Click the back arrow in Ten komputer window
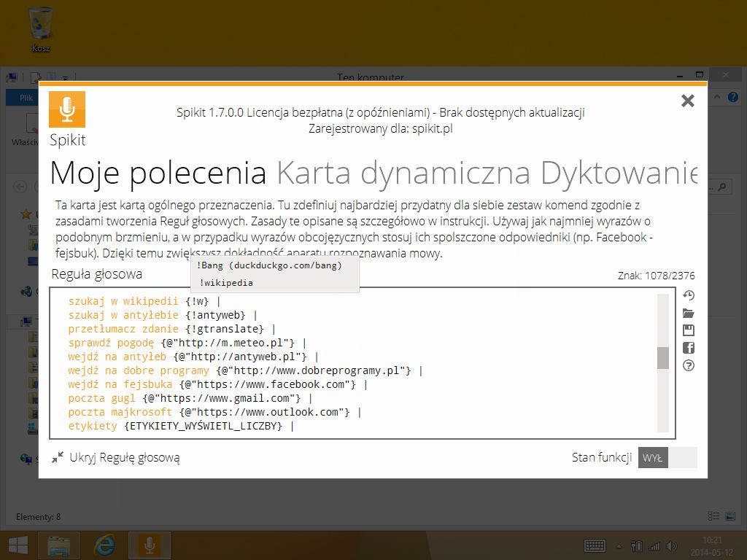 tap(20, 187)
